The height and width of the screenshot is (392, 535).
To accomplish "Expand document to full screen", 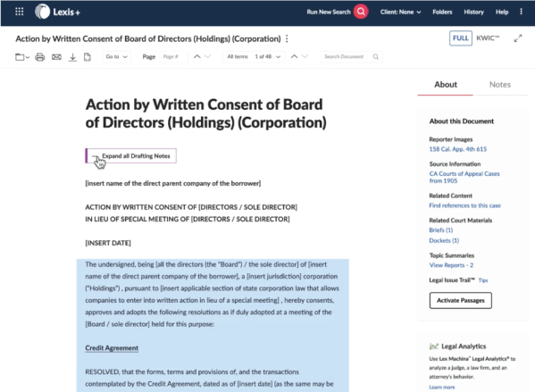I will (518, 38).
